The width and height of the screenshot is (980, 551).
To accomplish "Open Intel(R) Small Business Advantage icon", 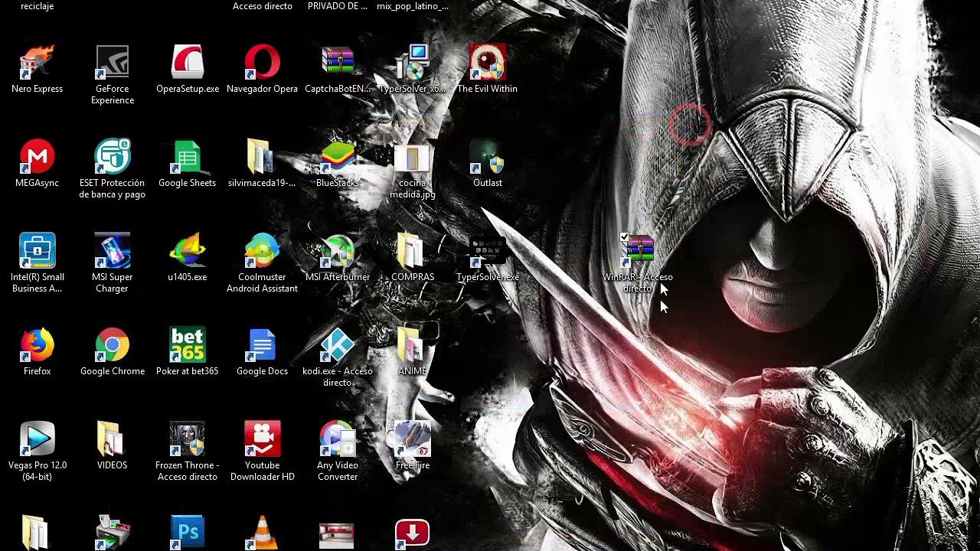I will pyautogui.click(x=37, y=251).
